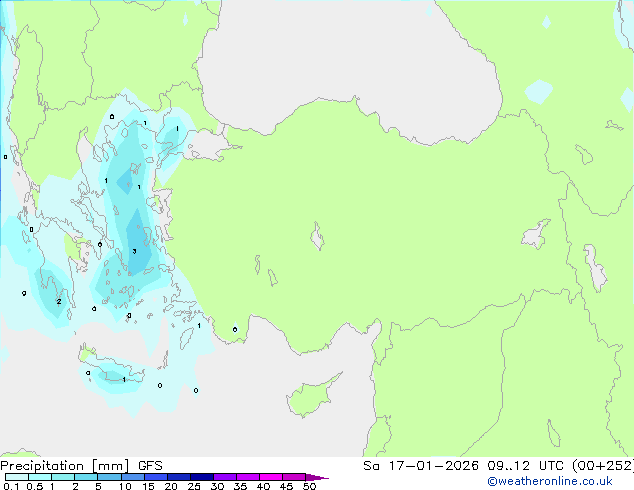The width and height of the screenshot is (634, 490).
Task: Click the legend label '35'
Action: (240, 486)
